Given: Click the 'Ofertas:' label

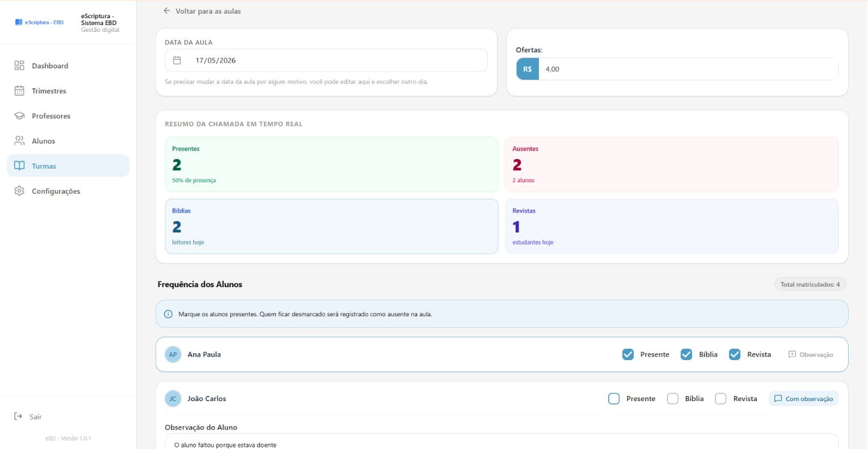Looking at the screenshot, I should coord(529,50).
